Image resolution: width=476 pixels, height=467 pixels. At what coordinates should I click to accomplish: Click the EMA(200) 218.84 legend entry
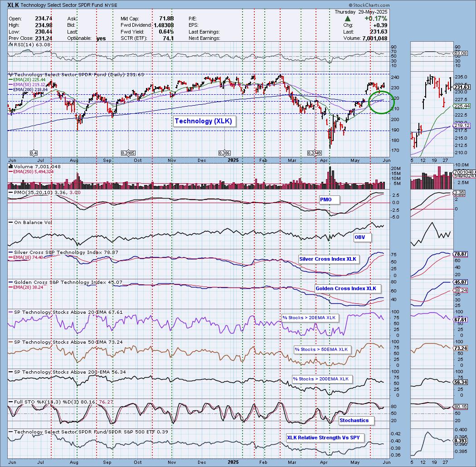point(28,90)
